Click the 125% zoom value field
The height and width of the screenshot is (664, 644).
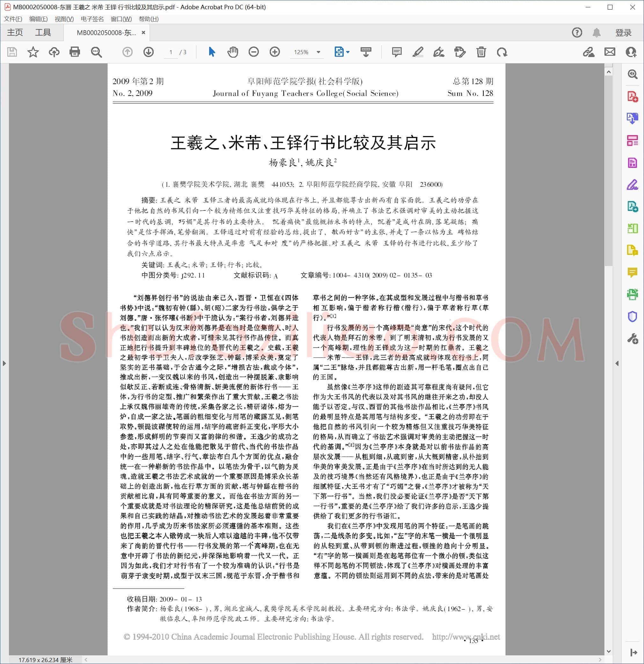click(x=301, y=52)
